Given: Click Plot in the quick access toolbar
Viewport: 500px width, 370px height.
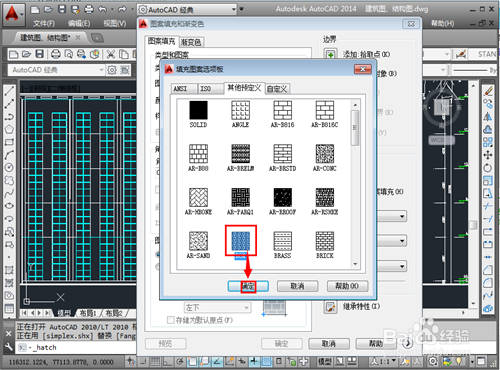Looking at the screenshot, I should tap(89, 9).
